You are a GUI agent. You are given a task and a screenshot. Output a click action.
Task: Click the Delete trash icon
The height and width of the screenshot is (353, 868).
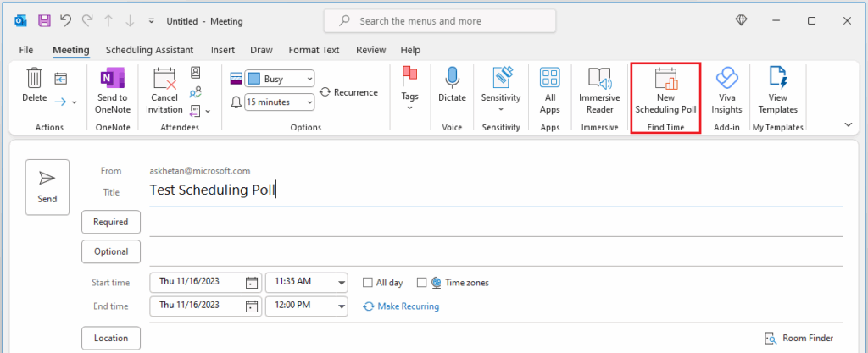(34, 79)
